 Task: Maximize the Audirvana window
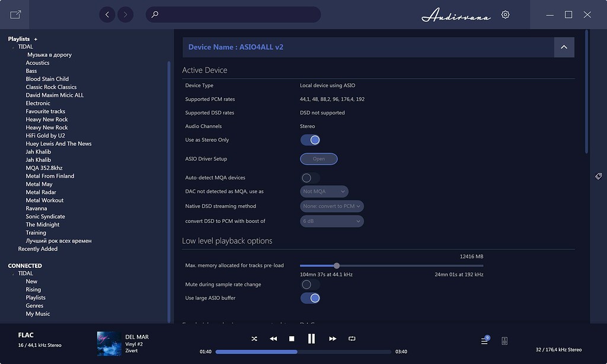tap(568, 15)
